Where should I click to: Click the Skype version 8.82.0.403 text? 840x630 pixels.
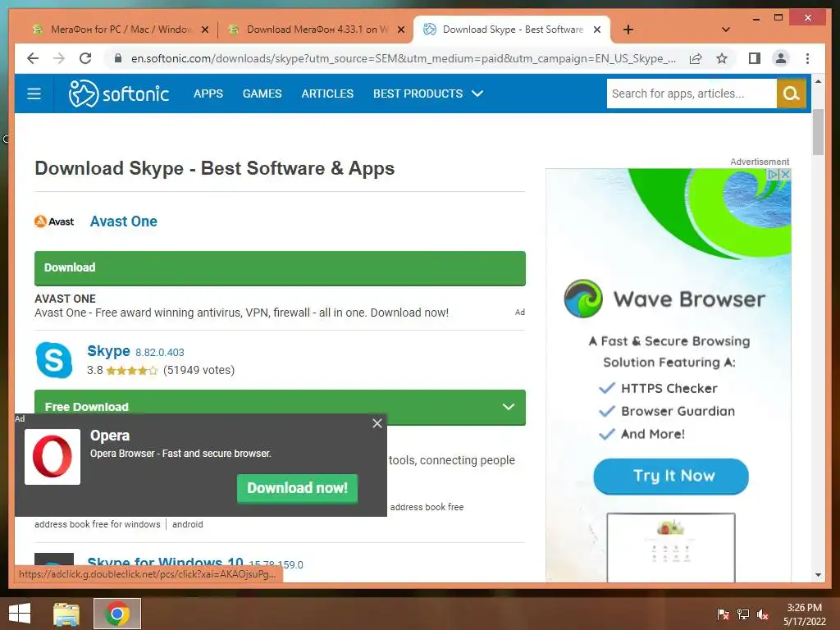click(x=160, y=353)
